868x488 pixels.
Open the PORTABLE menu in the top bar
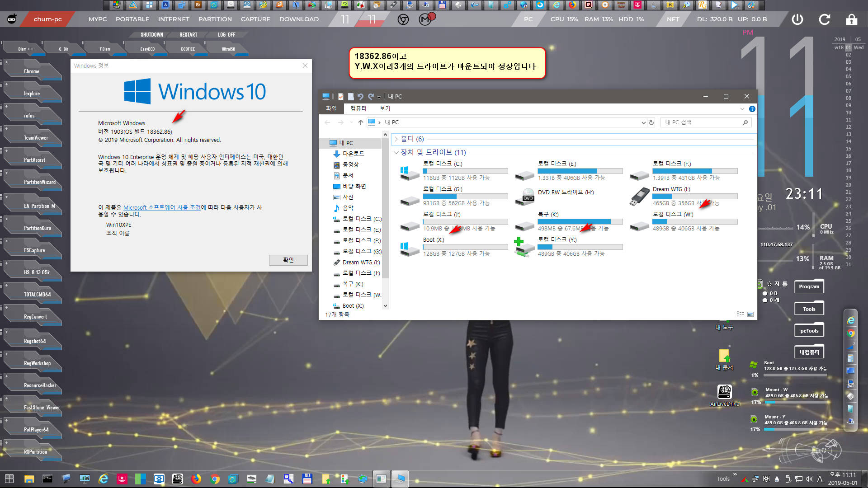pyautogui.click(x=132, y=19)
